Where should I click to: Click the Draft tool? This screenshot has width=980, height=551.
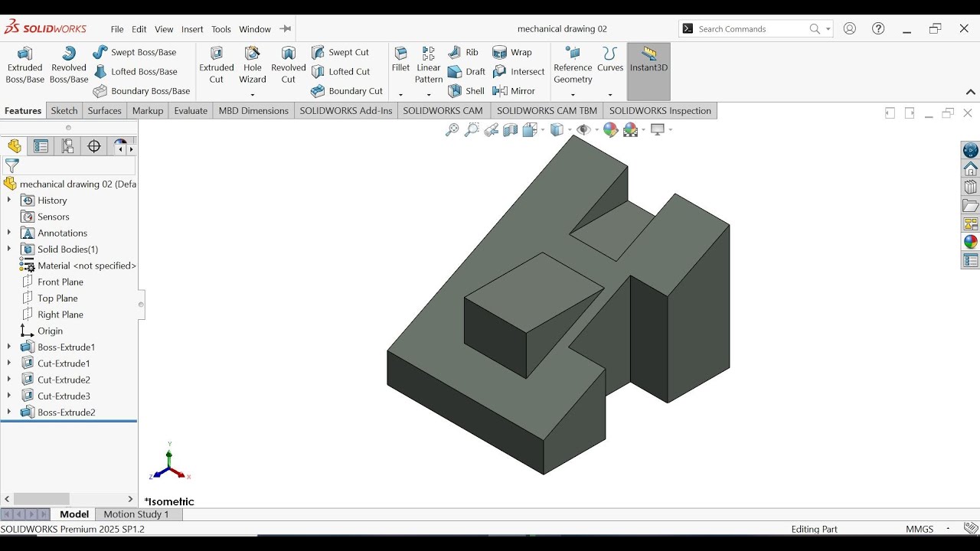[467, 72]
